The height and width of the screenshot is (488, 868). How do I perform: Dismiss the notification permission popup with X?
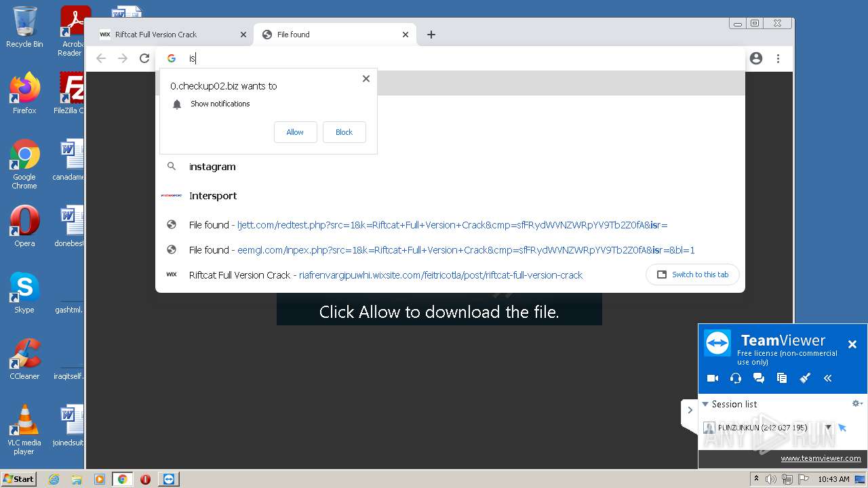tap(366, 79)
